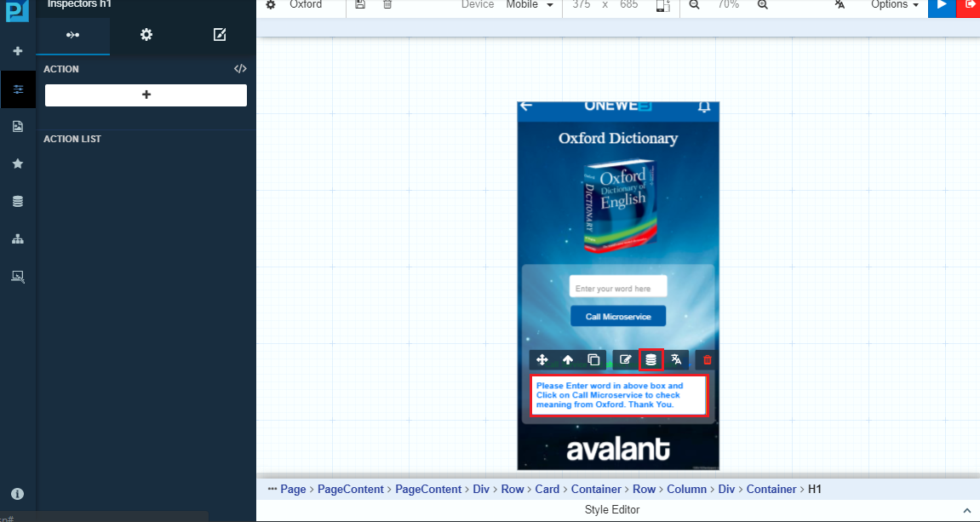The width and height of the screenshot is (980, 522).
Task: Click the back arrow in the mobile preview
Action: pos(526,106)
